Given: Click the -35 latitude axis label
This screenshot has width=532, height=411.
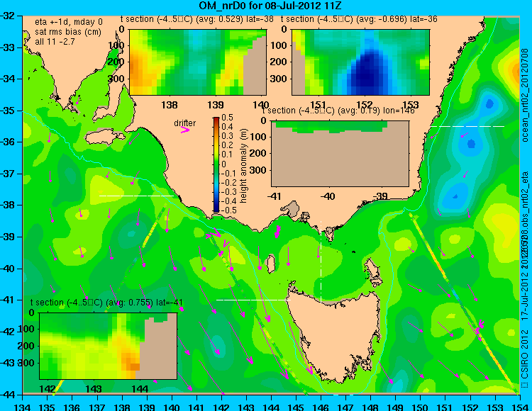Looking at the screenshot, I should [x=8, y=111].
